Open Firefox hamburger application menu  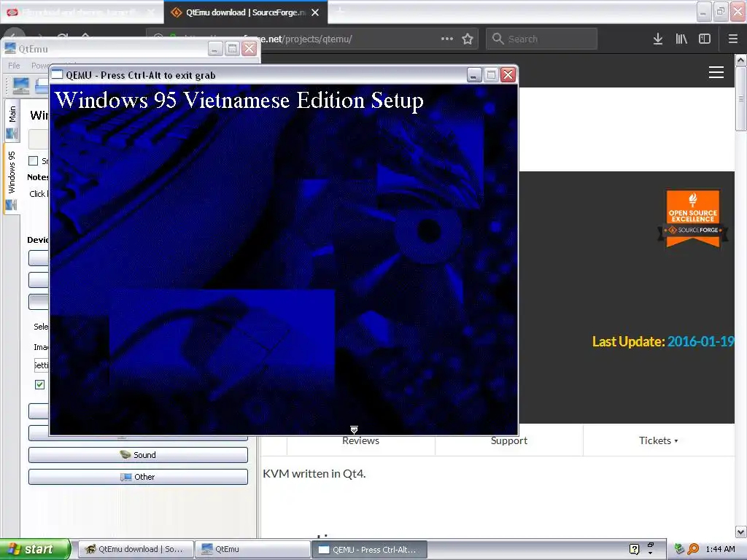click(x=733, y=39)
